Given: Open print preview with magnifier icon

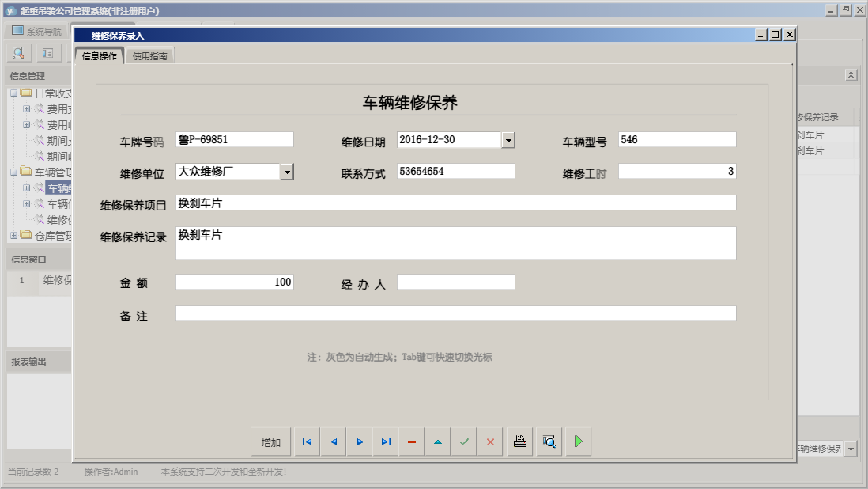Looking at the screenshot, I should pyautogui.click(x=549, y=442).
